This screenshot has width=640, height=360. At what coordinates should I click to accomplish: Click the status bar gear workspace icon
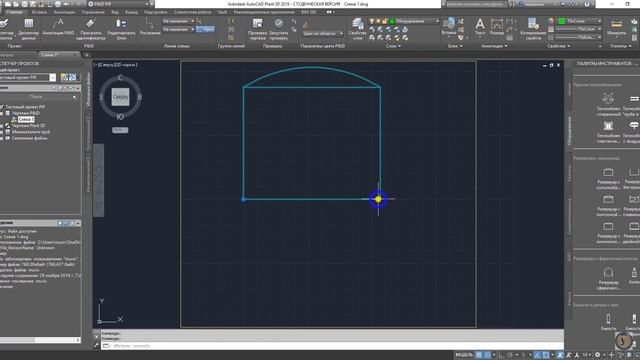pos(598,355)
